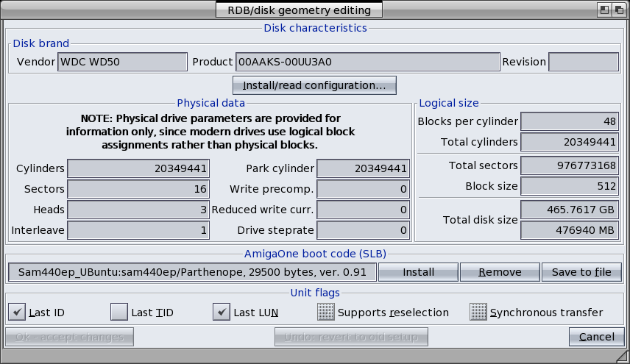Select the Product name field
Viewport: 630px width, 364px height.
tap(367, 62)
